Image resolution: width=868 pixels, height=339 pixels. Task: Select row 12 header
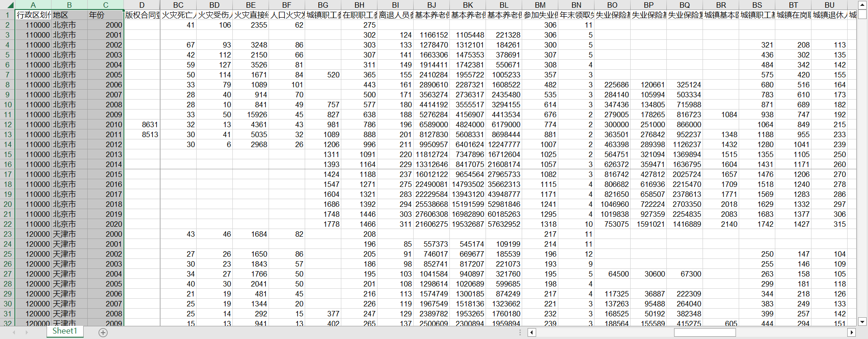7,124
